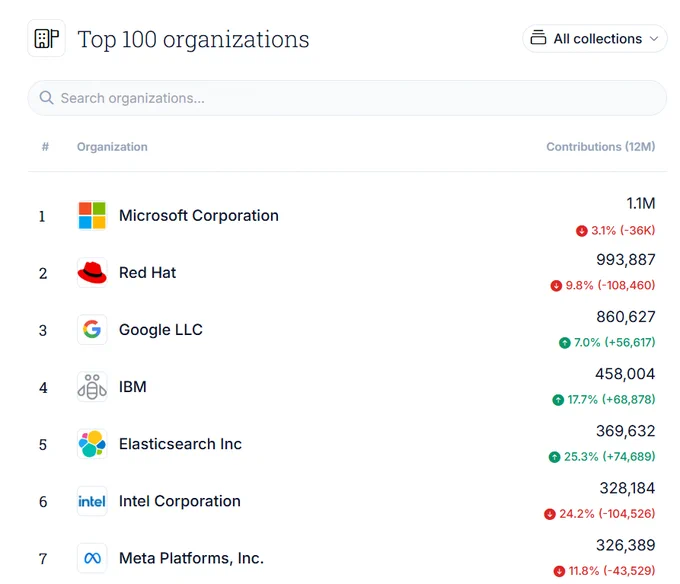Click the 7.0% (+56,617) change text
Image resolution: width=680 pixels, height=584 pixels.
click(x=615, y=343)
